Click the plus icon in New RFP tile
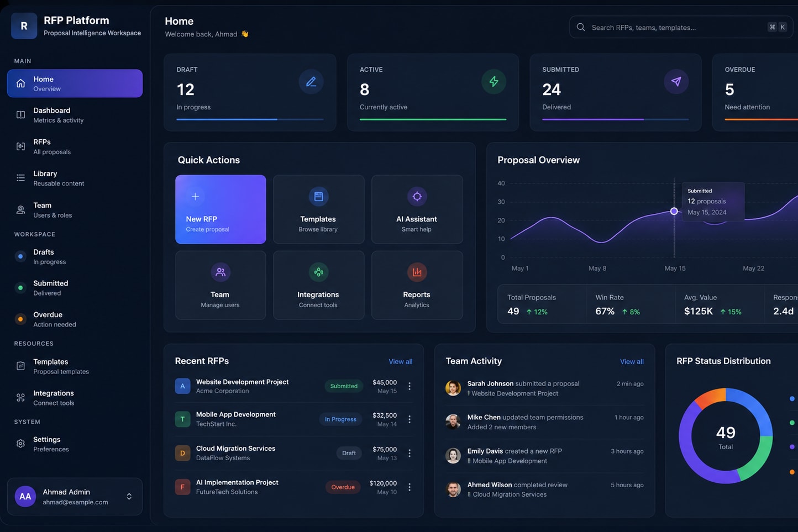This screenshot has height=532, width=798. click(195, 196)
